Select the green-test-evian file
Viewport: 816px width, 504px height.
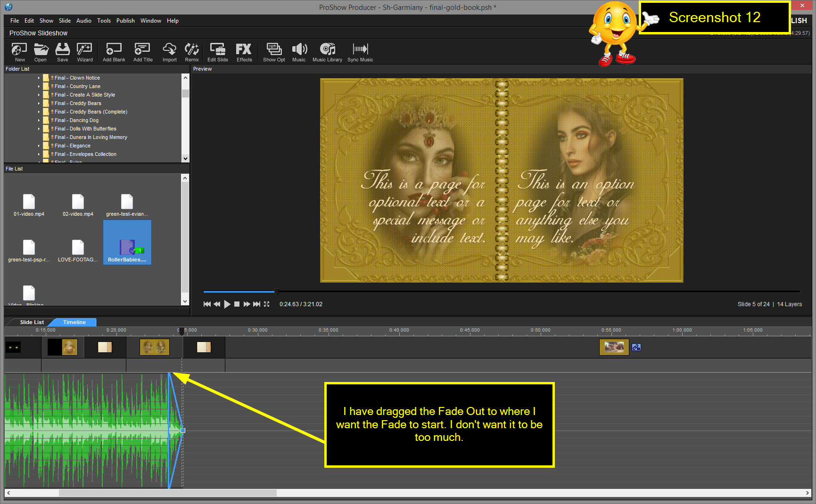(127, 205)
